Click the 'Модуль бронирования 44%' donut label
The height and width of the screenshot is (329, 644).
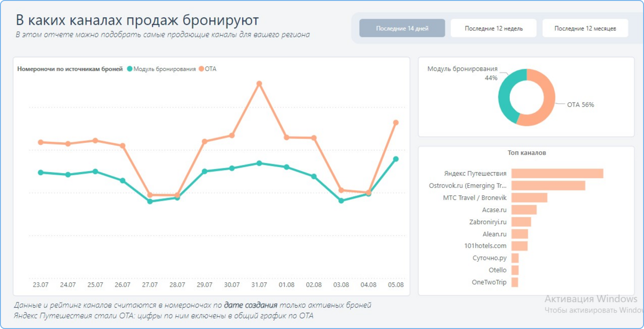click(462, 73)
